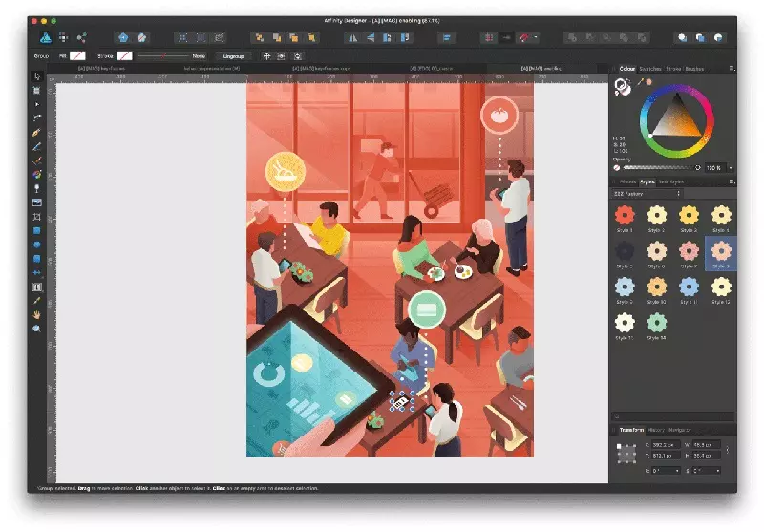Choose the View (hand) tool
This screenshot has width=764, height=532.
(x=37, y=313)
